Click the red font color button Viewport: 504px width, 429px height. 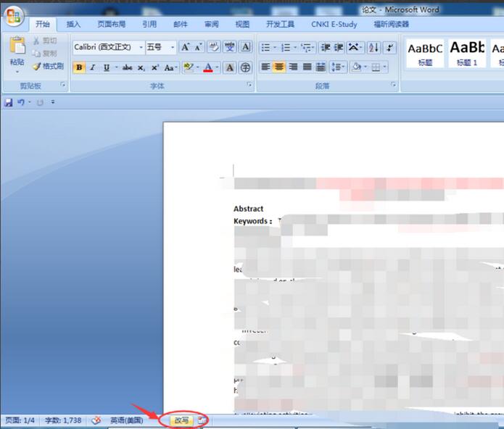pyautogui.click(x=208, y=67)
